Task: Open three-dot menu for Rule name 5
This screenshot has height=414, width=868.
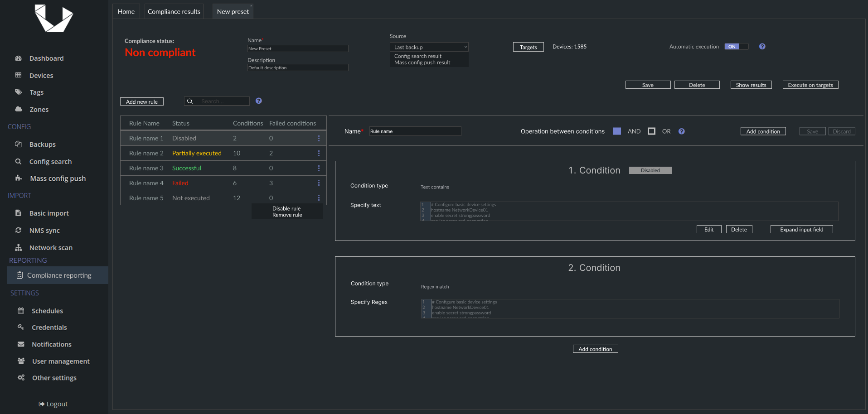Action: pyautogui.click(x=319, y=198)
